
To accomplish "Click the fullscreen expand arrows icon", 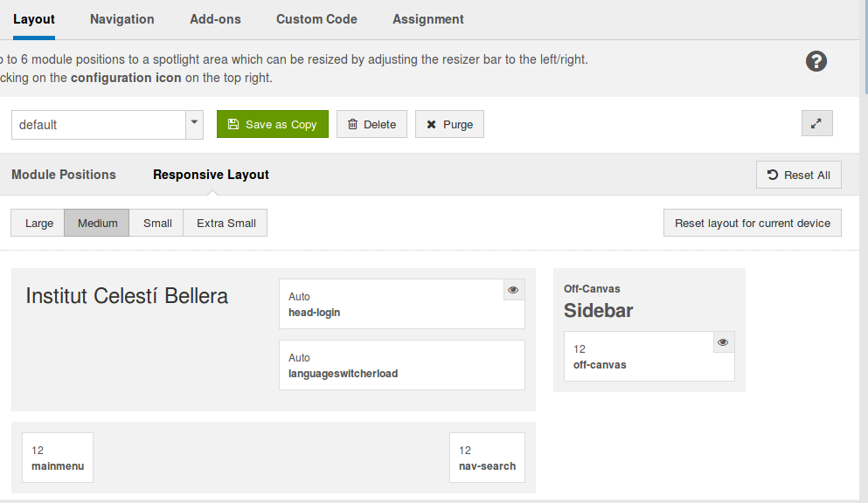I will click(816, 124).
